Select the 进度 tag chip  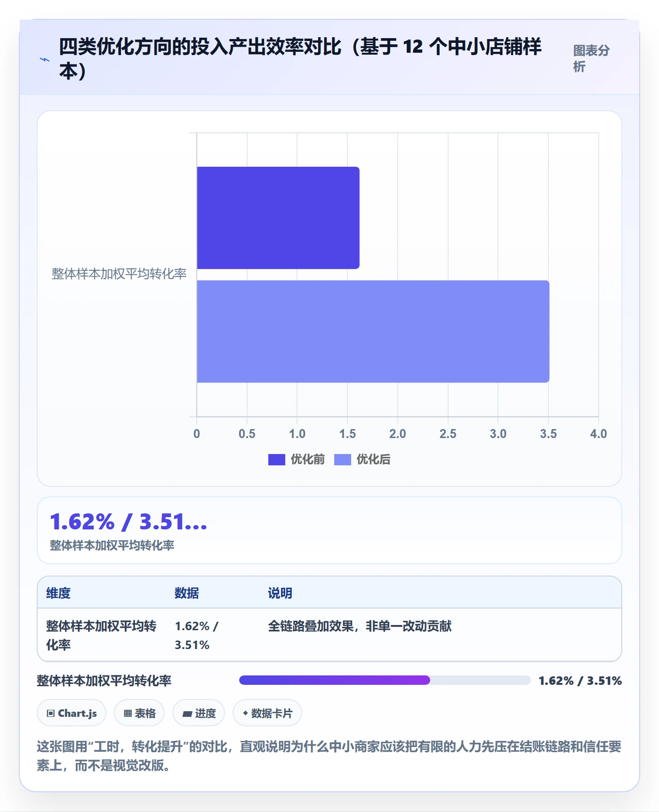click(x=199, y=713)
